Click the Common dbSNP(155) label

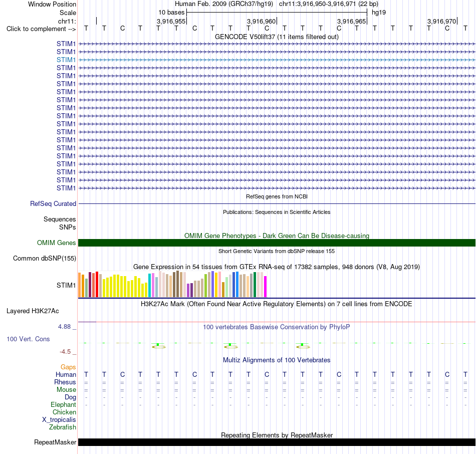point(45,259)
